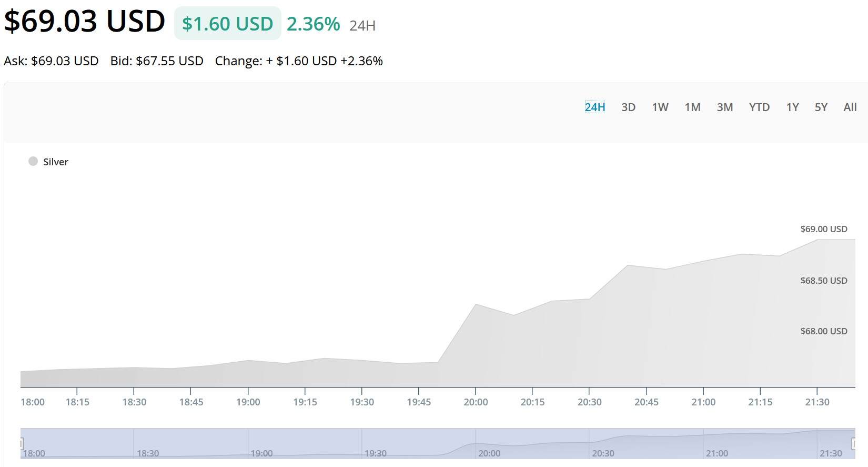Screen dimensions: 868x467
Task: Grab the left navigator range handle
Action: (x=21, y=444)
